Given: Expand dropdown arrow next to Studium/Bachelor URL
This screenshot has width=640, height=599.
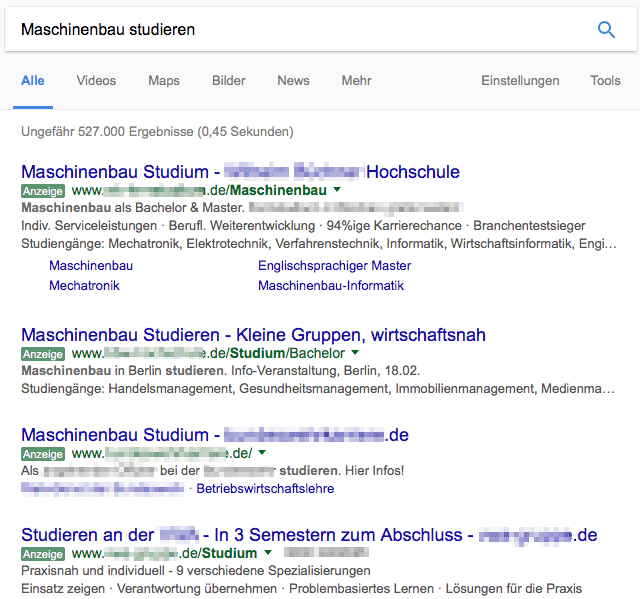Looking at the screenshot, I should point(355,353).
